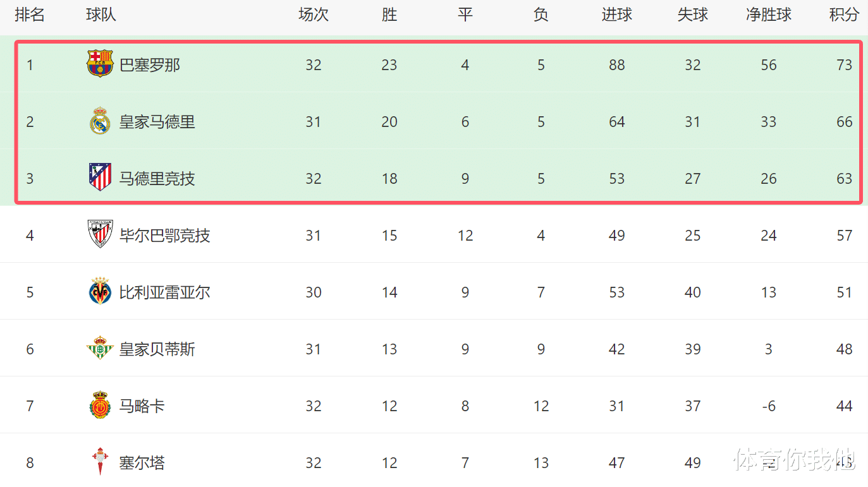Click the Barcelona club crest icon
The image size is (868, 487).
100,64
